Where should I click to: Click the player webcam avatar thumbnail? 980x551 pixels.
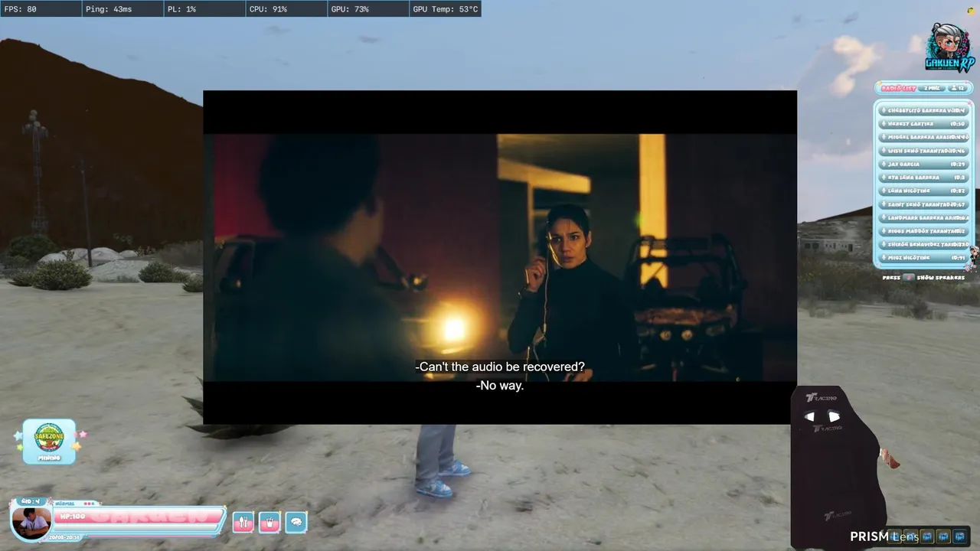31,523
